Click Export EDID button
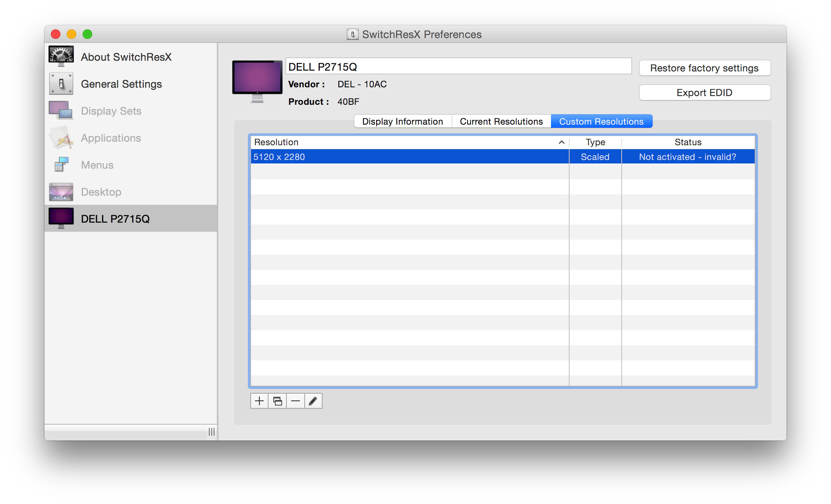This screenshot has height=504, width=831. [x=705, y=92]
